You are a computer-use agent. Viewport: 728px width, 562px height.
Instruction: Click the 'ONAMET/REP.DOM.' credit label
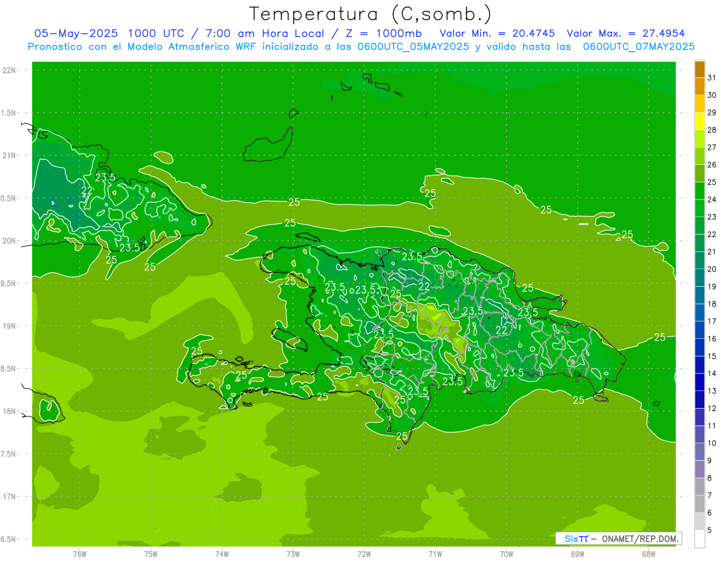tap(639, 538)
